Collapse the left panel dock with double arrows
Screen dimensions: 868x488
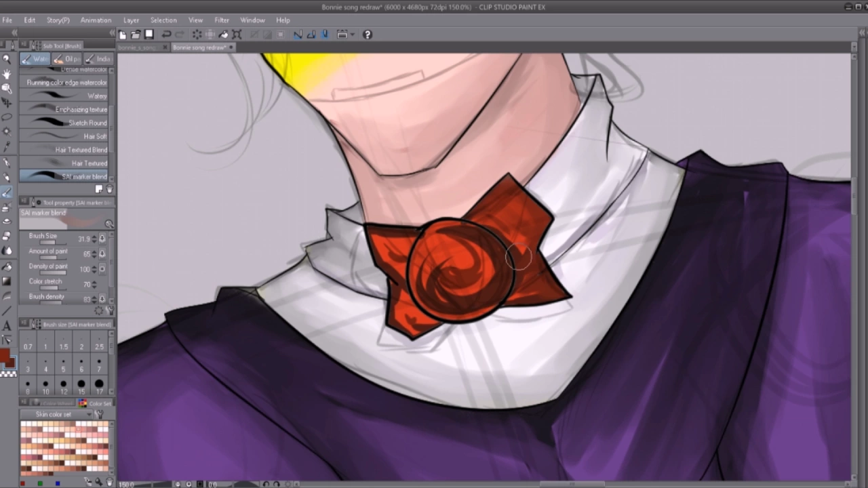112,33
